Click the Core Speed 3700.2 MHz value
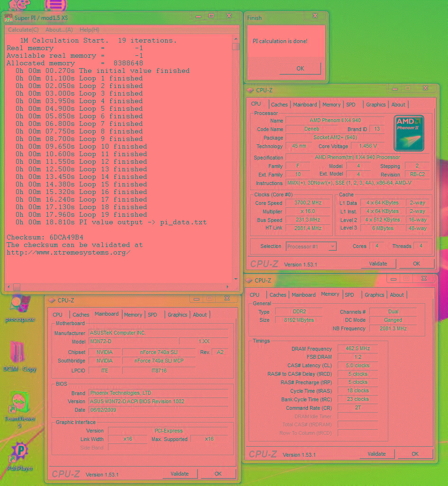Viewport: 448px width, 486px height. click(x=308, y=203)
